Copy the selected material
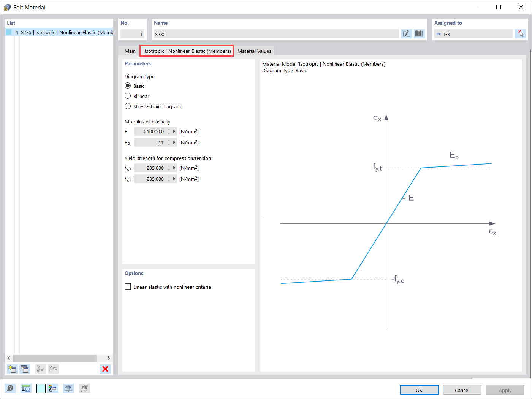This screenshot has height=399, width=532. (25, 369)
